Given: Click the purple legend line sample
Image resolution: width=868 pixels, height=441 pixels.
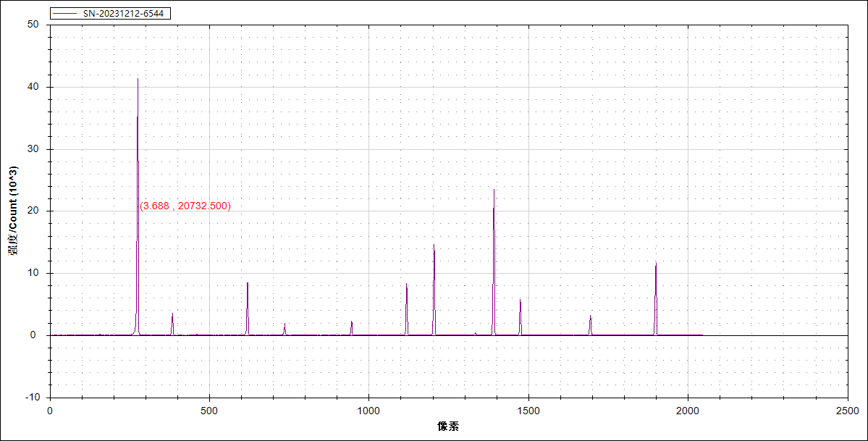Looking at the screenshot, I should tap(65, 14).
